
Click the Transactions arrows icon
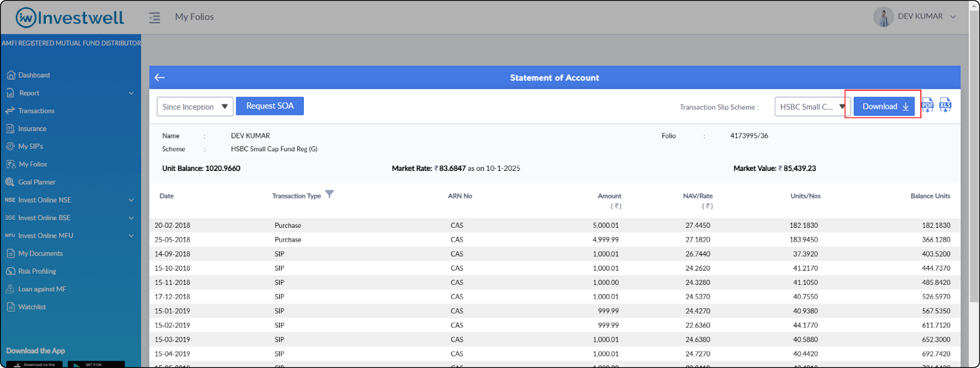pos(10,111)
